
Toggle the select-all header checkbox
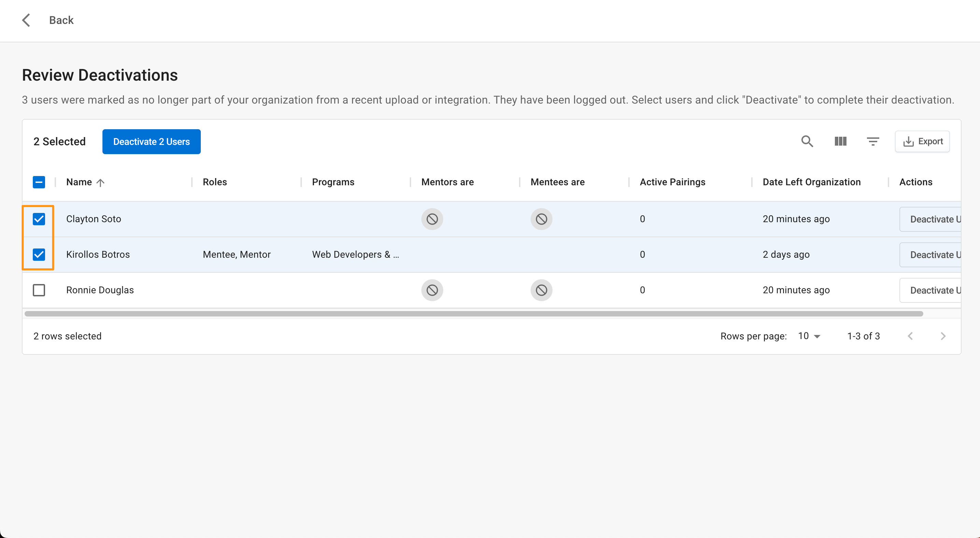(39, 182)
